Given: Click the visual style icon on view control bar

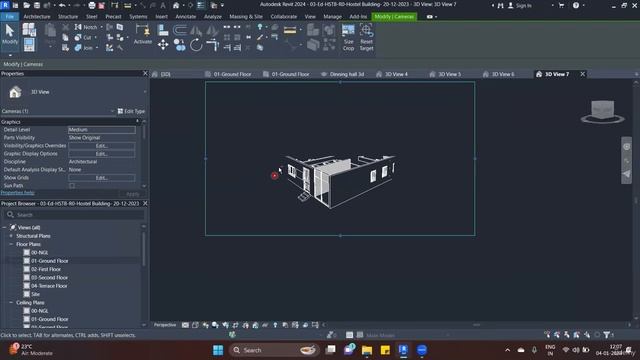Looking at the screenshot, I should point(195,325).
